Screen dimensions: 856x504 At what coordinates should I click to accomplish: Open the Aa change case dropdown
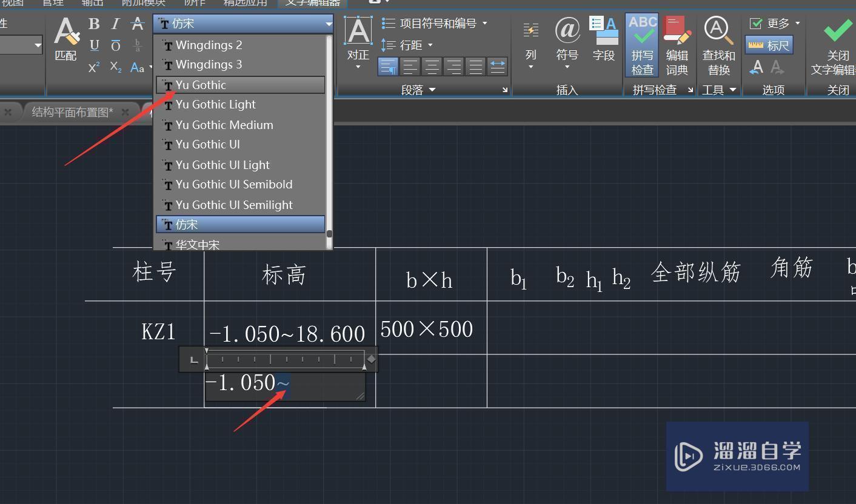point(141,67)
